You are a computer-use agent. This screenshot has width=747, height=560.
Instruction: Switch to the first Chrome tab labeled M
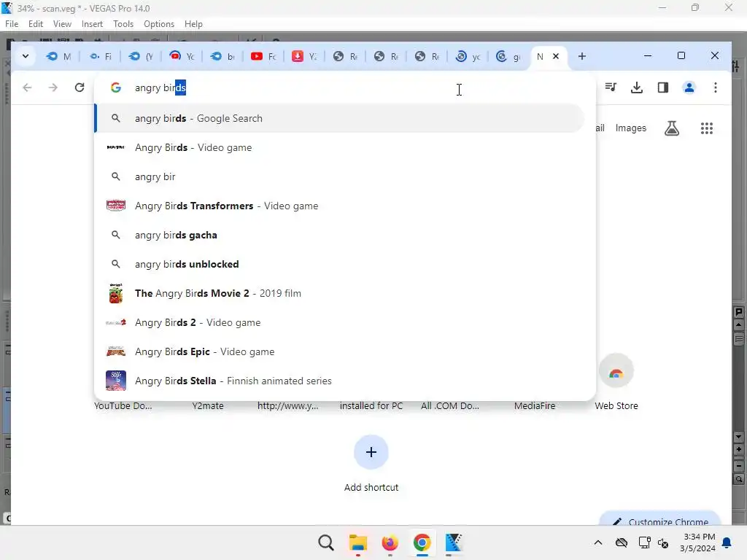[58, 56]
